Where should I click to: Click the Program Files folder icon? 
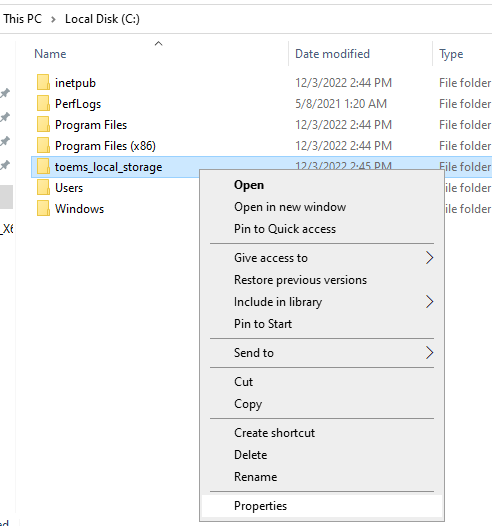[43, 125]
